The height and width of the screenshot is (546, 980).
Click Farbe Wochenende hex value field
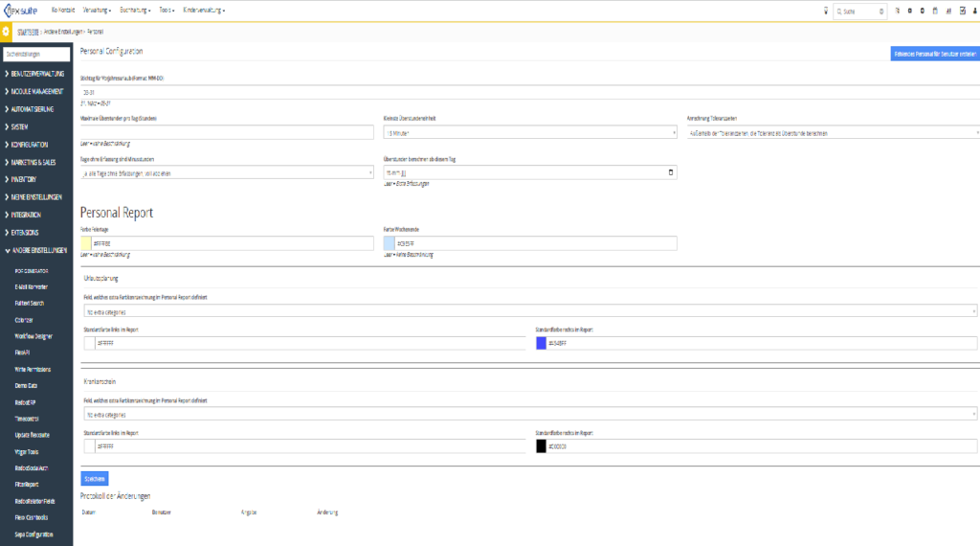[536, 243]
